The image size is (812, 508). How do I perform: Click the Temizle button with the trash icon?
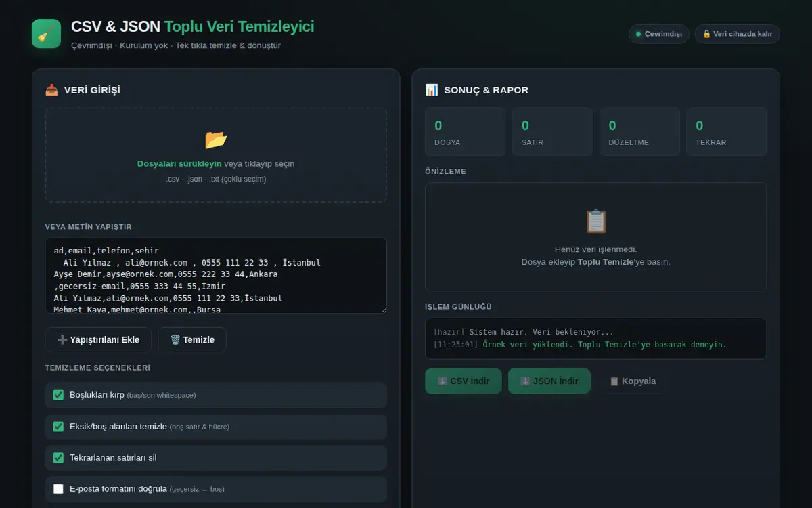(192, 340)
